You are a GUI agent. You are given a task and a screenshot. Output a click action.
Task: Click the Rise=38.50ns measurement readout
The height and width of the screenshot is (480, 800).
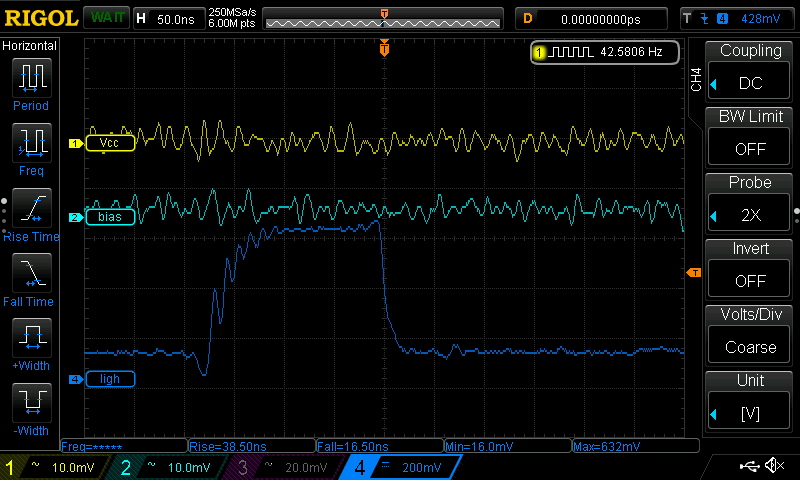(252, 446)
